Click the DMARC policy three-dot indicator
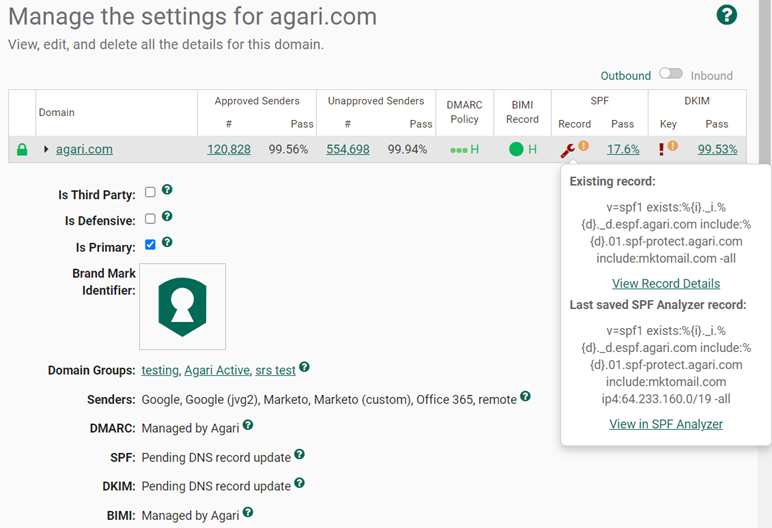This screenshot has height=528, width=772. pyautogui.click(x=458, y=150)
